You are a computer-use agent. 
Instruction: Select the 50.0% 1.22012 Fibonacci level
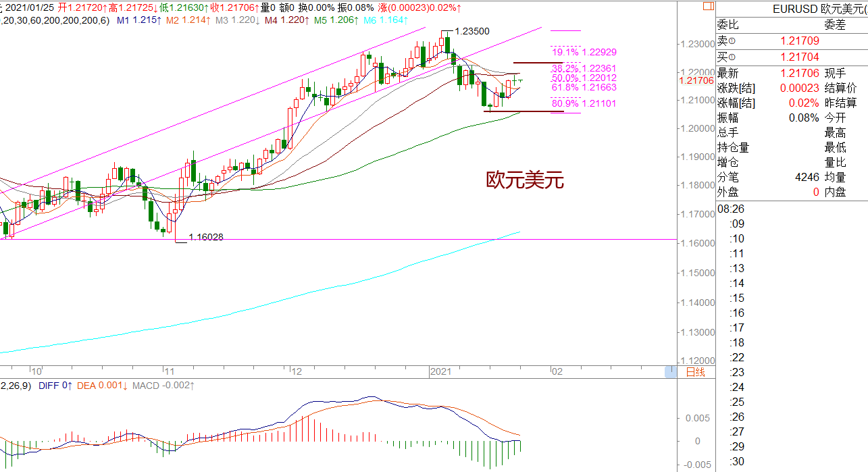(x=584, y=78)
